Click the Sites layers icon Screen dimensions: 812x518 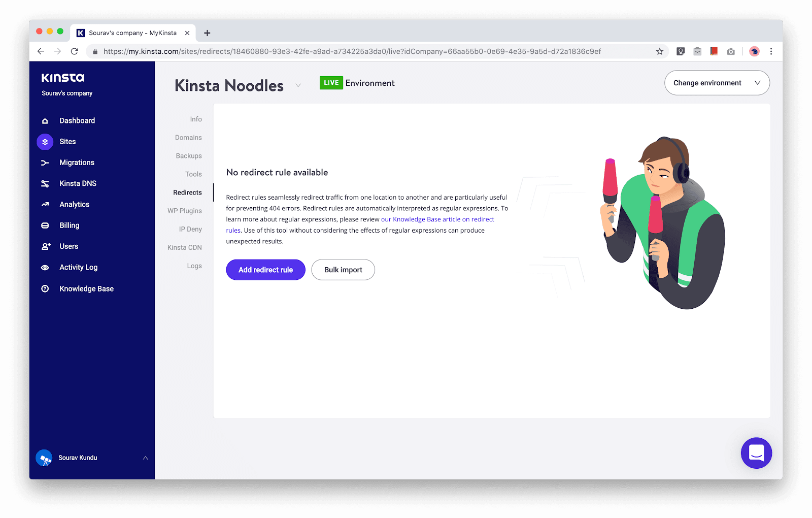coord(45,142)
